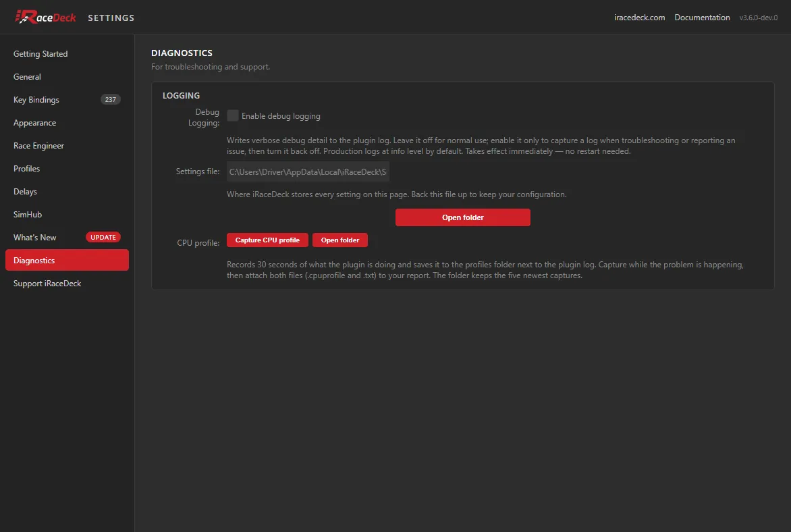This screenshot has height=532, width=791.
Task: Open Support iRaceDeck page
Action: point(67,283)
